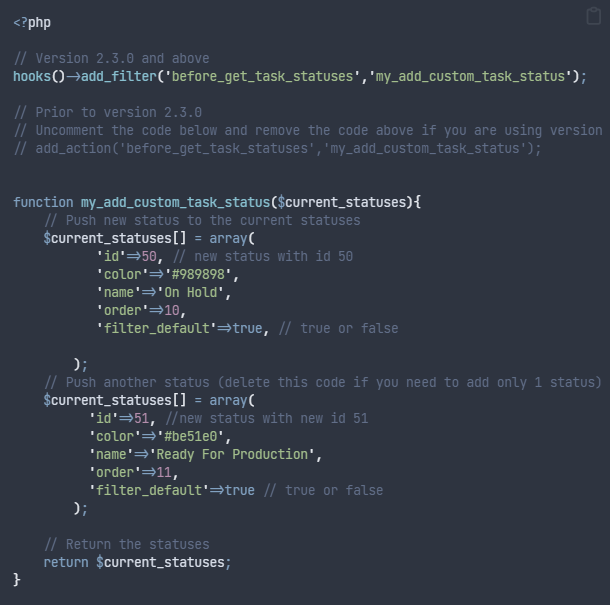This screenshot has width=611, height=605.
Task: Click the return keyword
Action: click(x=65, y=562)
